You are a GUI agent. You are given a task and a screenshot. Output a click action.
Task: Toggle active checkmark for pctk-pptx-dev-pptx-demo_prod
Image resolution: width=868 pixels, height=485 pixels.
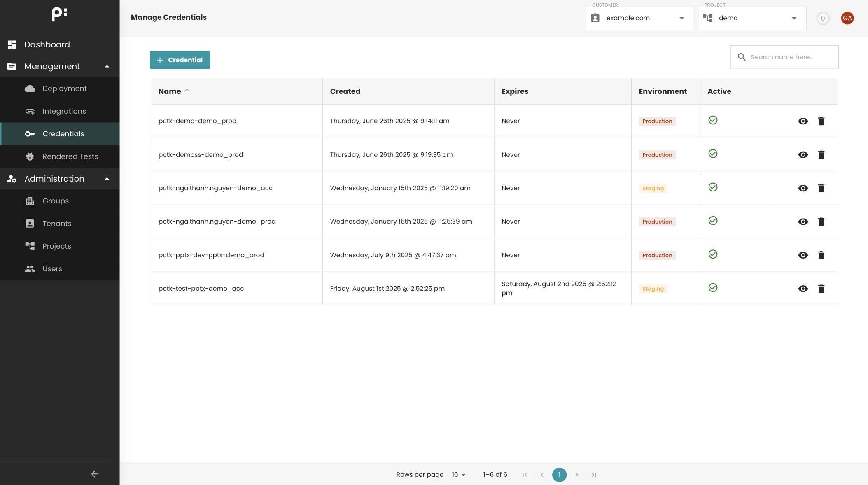pyautogui.click(x=713, y=254)
